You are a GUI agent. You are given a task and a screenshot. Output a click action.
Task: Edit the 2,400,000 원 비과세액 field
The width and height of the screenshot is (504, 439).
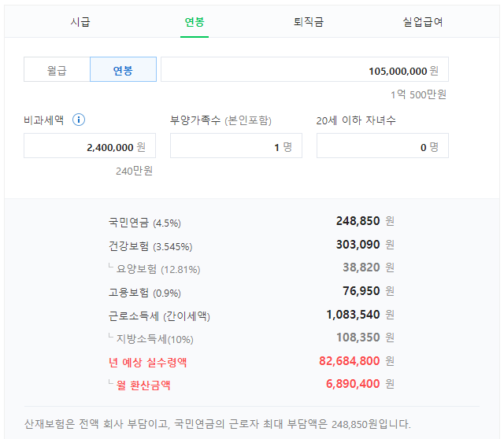90,146
